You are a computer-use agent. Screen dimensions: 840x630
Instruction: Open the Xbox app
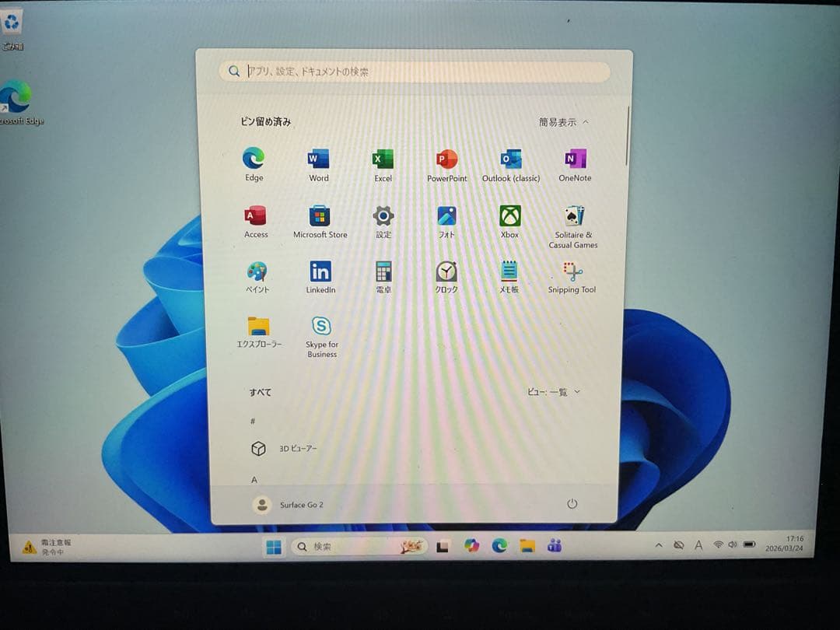509,222
